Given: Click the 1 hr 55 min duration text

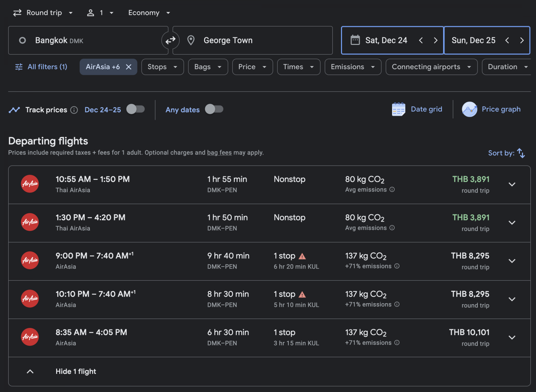Looking at the screenshot, I should tap(227, 179).
